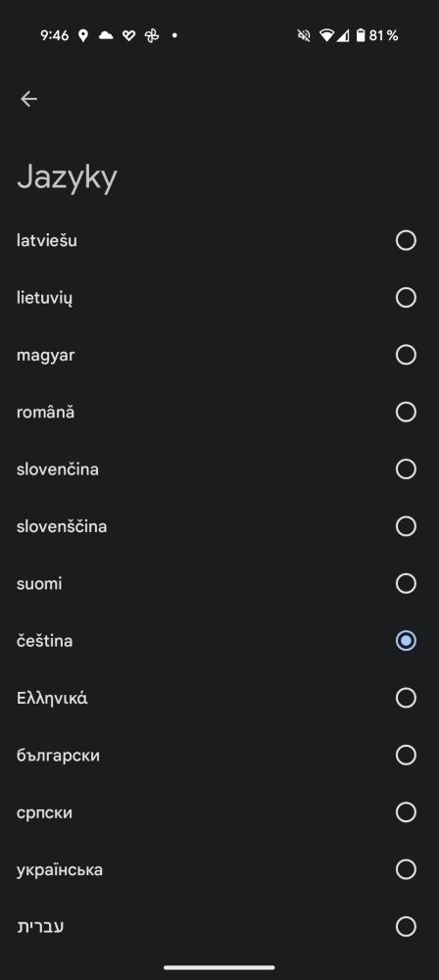The image size is (439, 980).
Task: Select українська language option
Action: [x=219, y=869]
